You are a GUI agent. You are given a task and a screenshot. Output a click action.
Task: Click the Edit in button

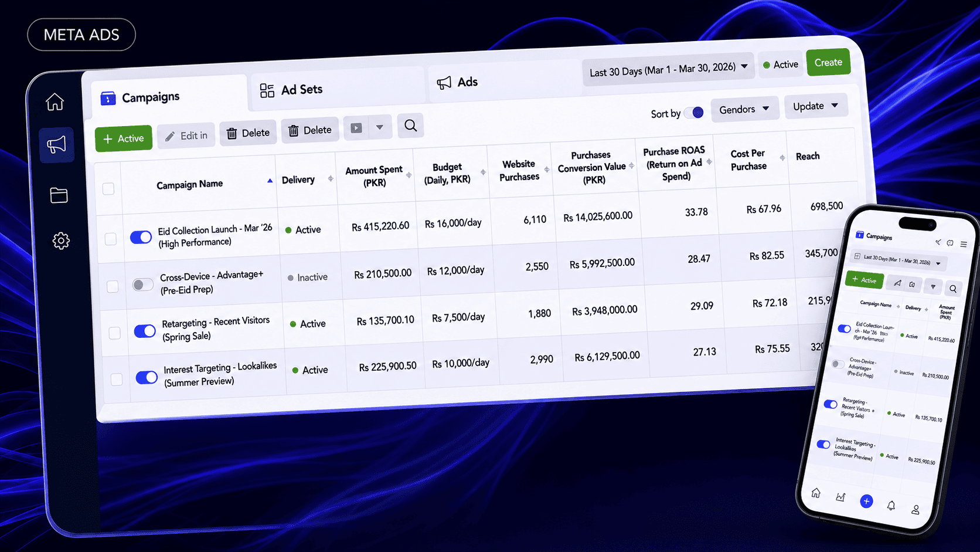(x=186, y=136)
